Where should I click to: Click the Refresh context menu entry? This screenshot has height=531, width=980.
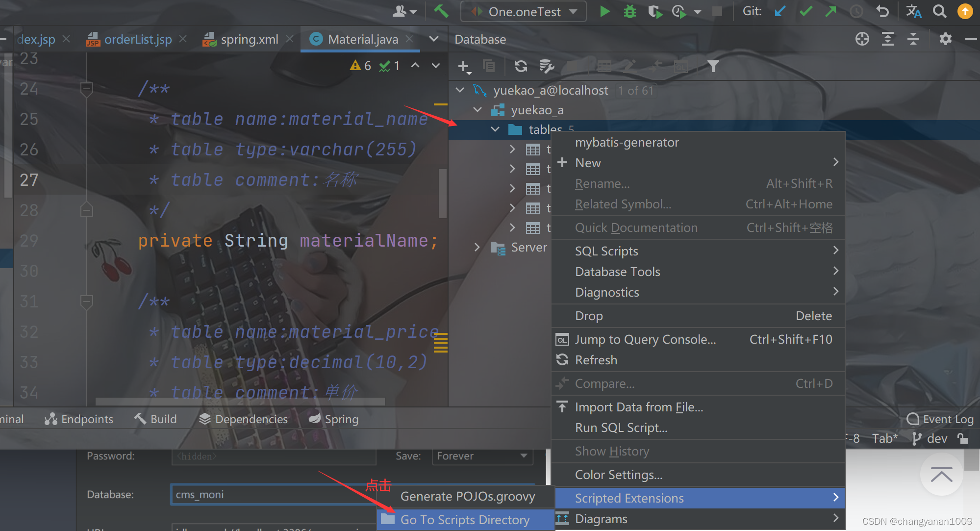click(596, 360)
